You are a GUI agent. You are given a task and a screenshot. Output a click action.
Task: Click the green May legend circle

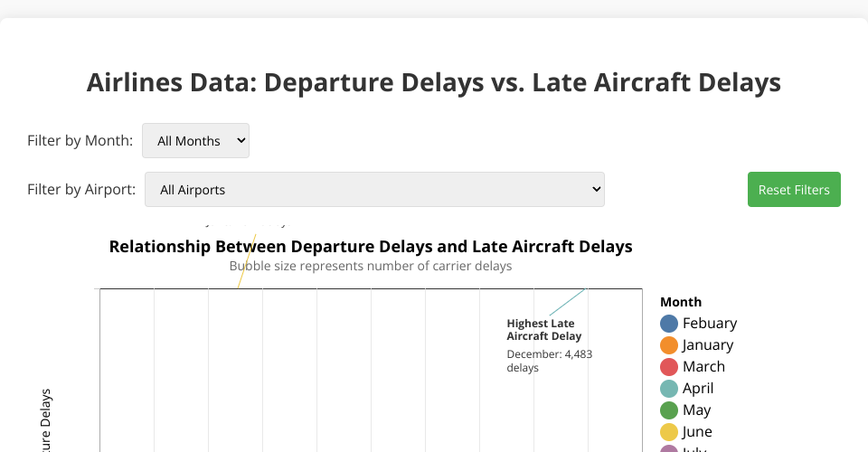coord(669,410)
